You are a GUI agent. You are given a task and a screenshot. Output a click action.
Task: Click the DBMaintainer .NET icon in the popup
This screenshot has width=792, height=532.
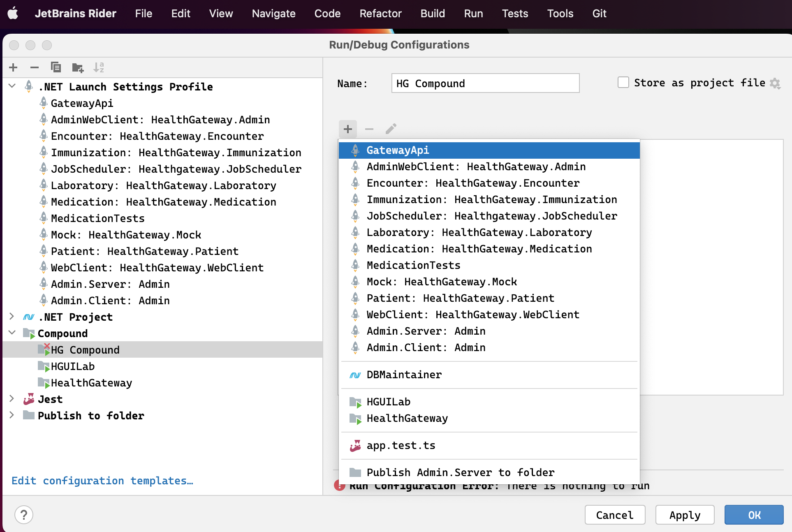pos(355,375)
